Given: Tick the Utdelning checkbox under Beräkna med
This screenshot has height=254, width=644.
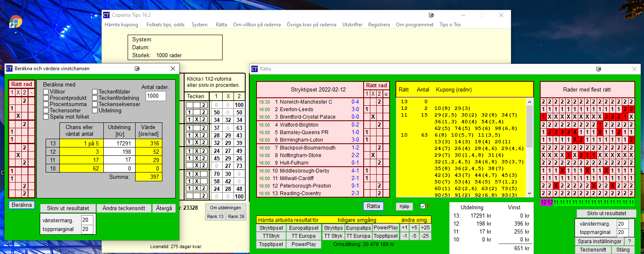Looking at the screenshot, I should coord(95,111).
